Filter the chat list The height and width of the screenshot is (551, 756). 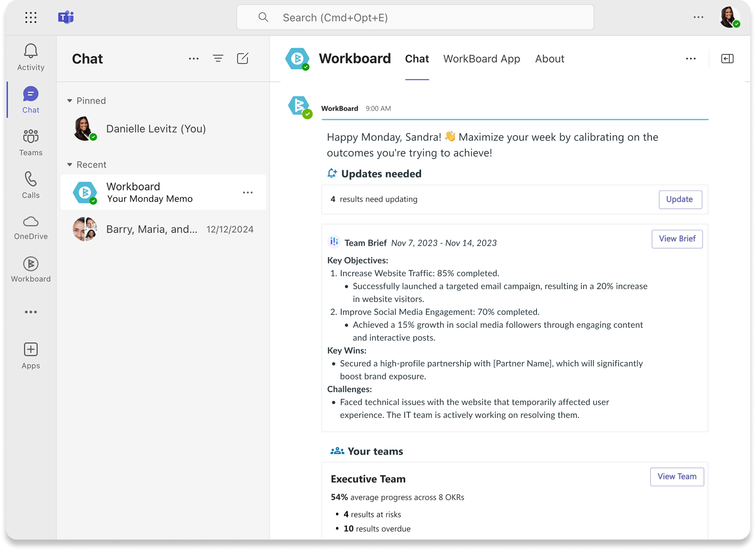click(218, 59)
